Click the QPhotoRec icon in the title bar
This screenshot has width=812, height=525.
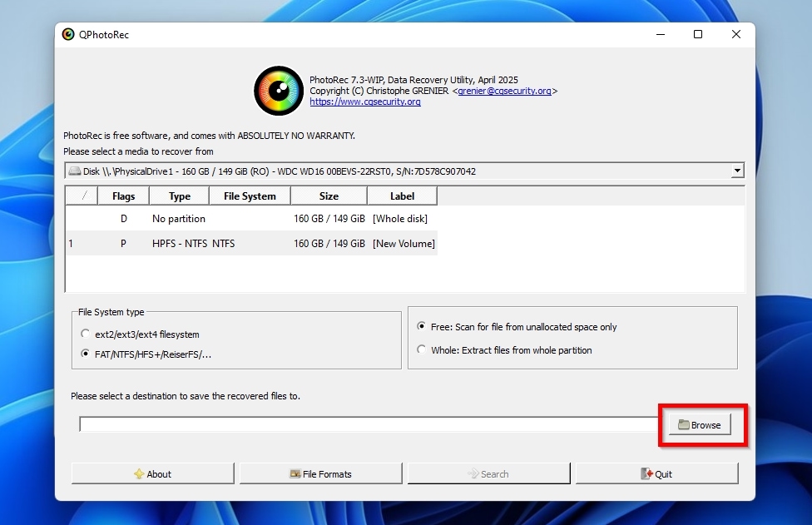pyautogui.click(x=67, y=34)
